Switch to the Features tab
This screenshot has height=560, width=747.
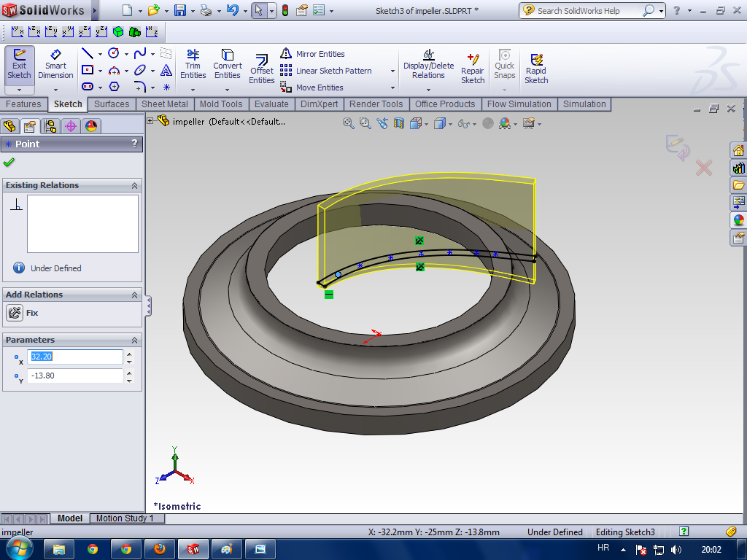point(23,104)
